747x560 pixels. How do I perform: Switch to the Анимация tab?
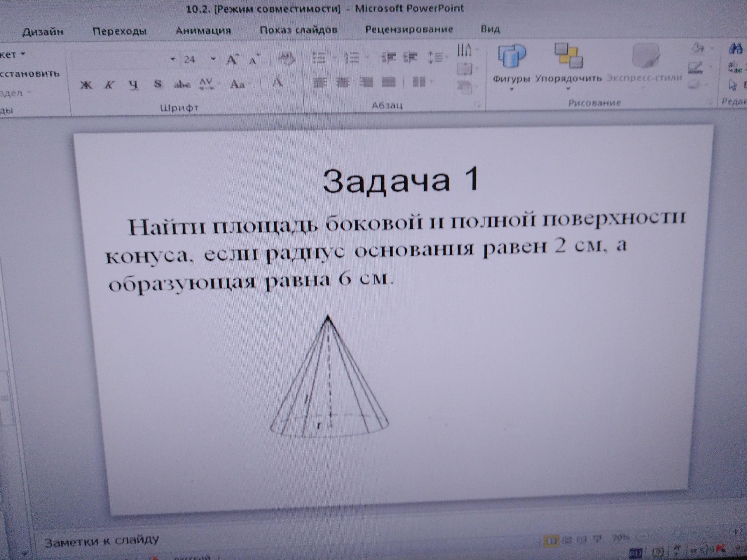point(203,31)
